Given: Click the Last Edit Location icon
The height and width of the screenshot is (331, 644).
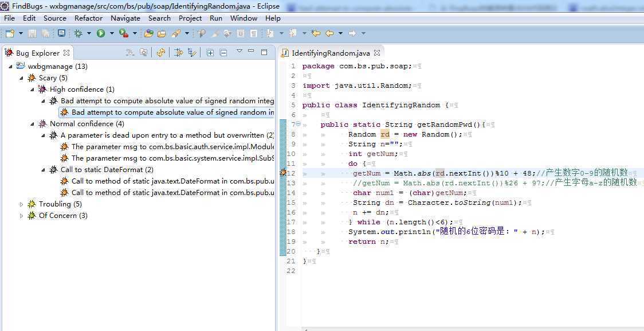Looking at the screenshot, I should 316,33.
